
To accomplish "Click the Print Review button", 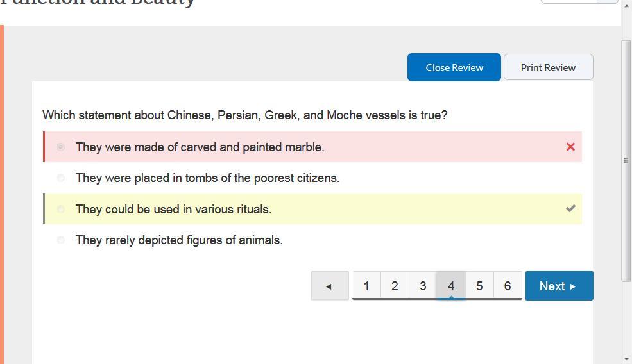I will tap(548, 67).
